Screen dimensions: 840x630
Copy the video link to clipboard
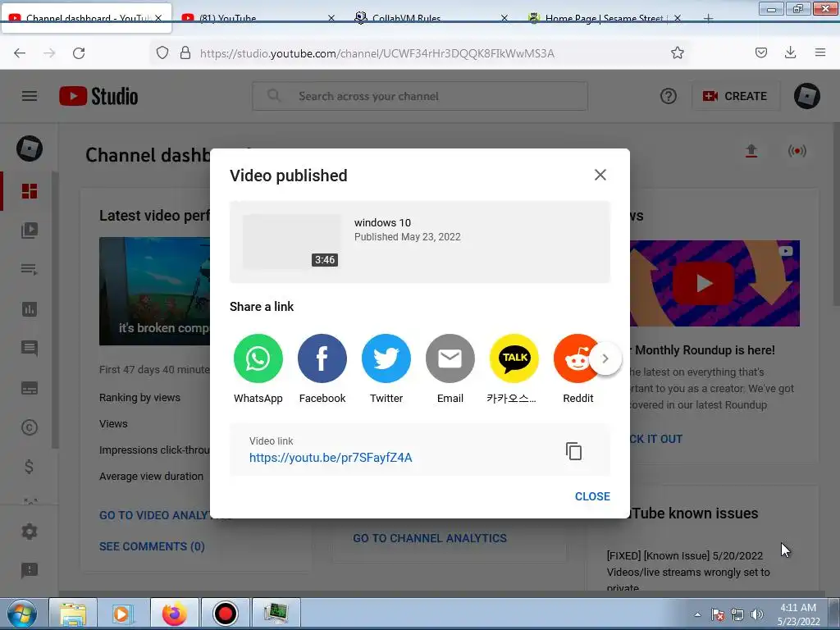(573, 451)
